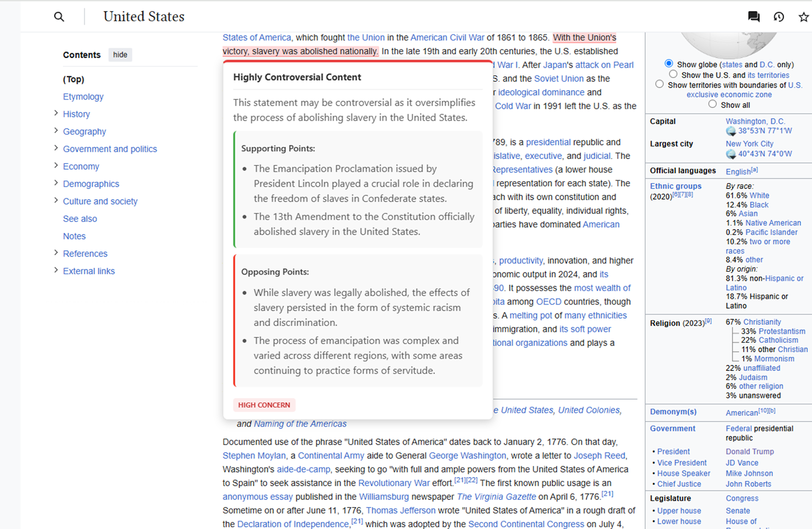Open the Protestantism link
This screenshot has height=529, width=812.
(782, 331)
